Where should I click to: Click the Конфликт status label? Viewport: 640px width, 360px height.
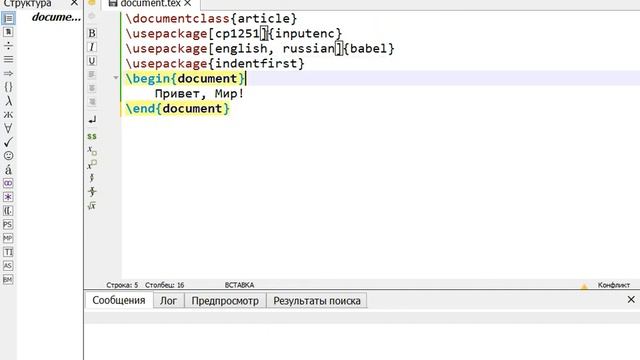[613, 285]
